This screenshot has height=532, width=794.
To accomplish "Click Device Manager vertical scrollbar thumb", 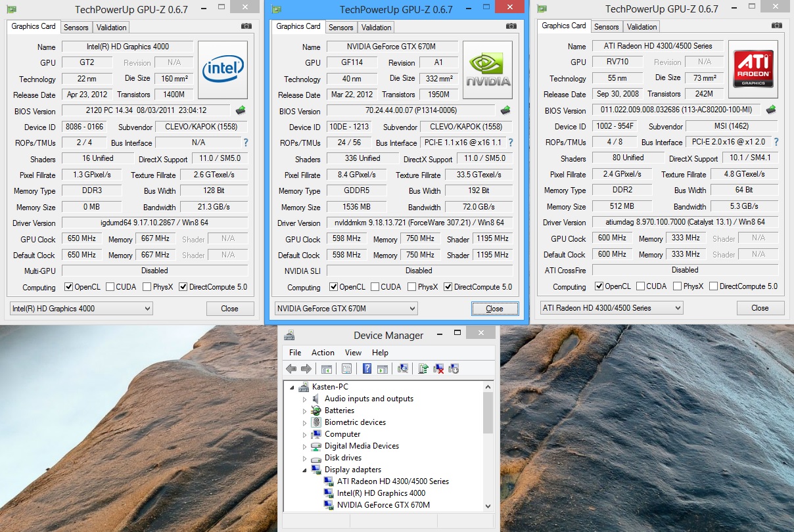I will [x=488, y=412].
